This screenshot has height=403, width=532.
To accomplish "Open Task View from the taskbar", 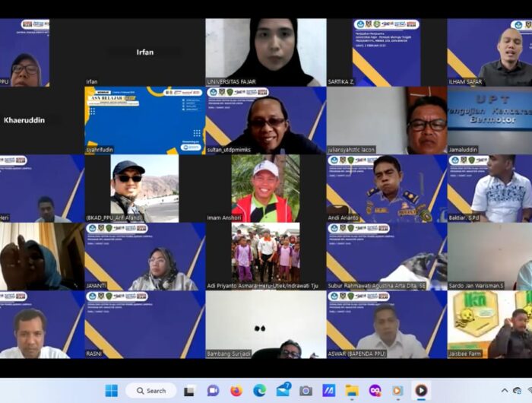I will [189, 391].
